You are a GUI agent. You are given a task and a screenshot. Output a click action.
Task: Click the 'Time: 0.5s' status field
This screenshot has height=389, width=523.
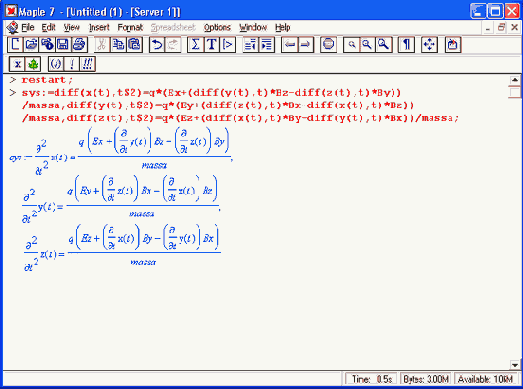coord(371,379)
